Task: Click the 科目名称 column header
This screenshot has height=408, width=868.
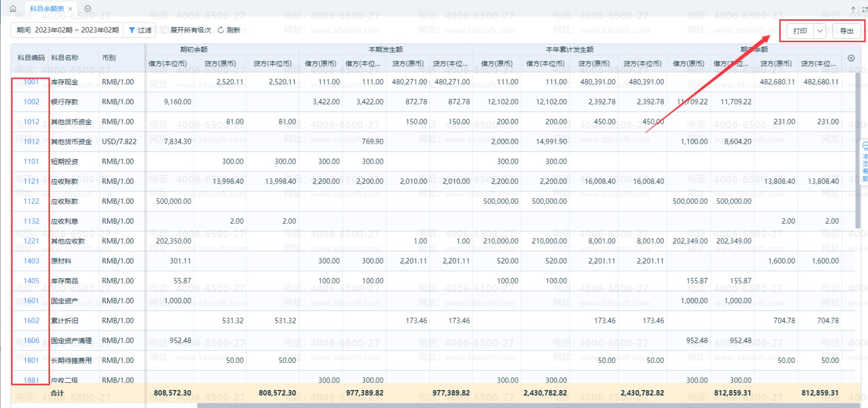Action: [x=65, y=58]
